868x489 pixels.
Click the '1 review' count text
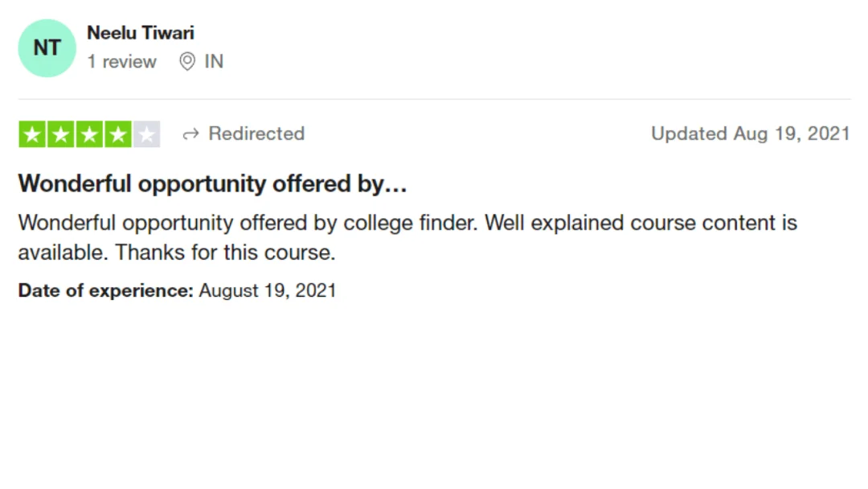point(122,61)
